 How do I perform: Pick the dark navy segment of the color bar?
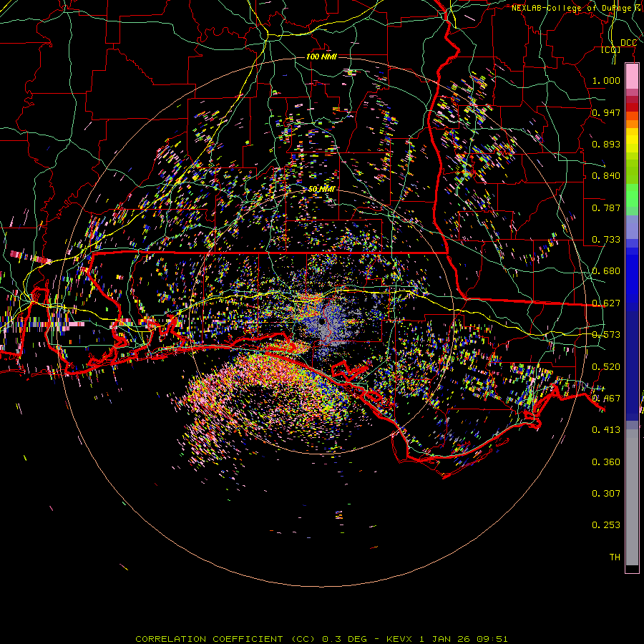click(x=632, y=361)
